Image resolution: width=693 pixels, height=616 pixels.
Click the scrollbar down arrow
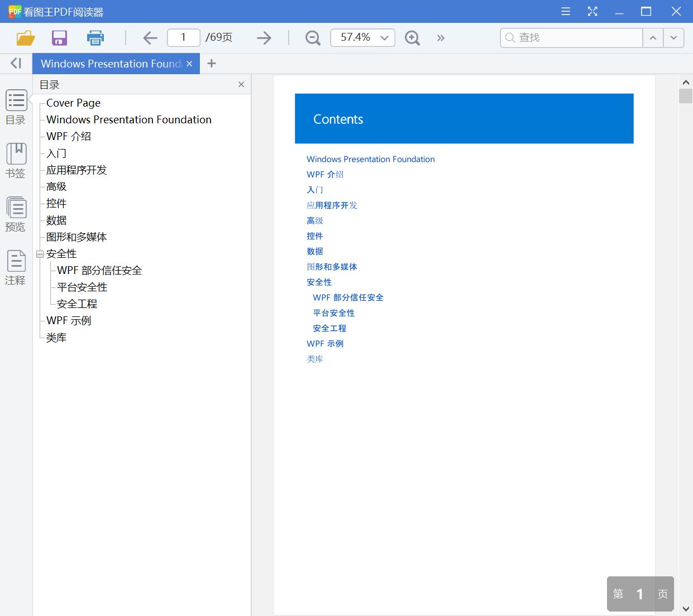pos(686,609)
